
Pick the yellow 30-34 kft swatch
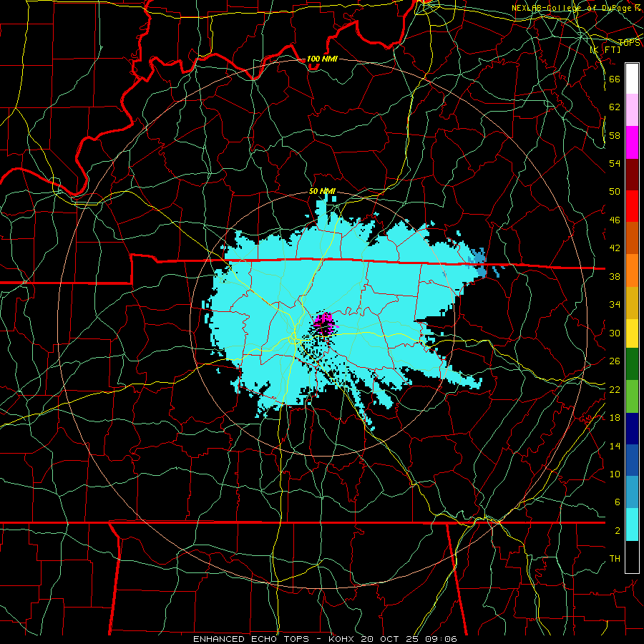(632, 333)
